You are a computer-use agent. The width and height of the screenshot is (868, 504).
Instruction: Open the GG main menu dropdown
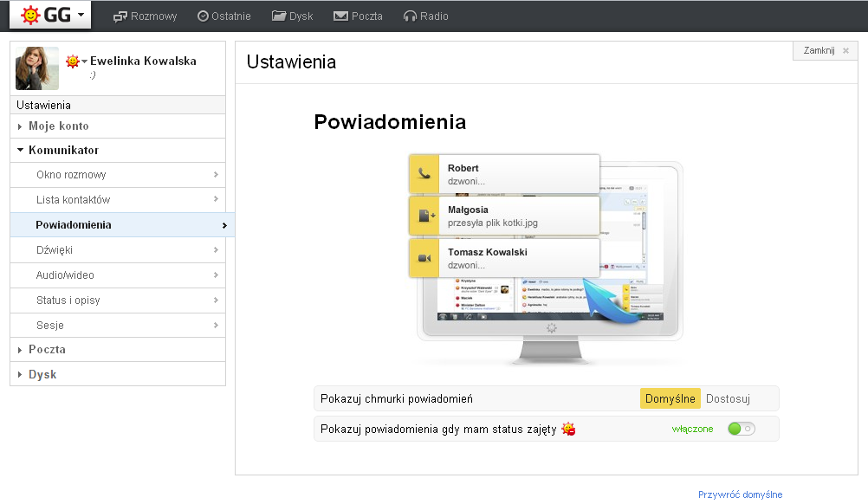tap(50, 15)
